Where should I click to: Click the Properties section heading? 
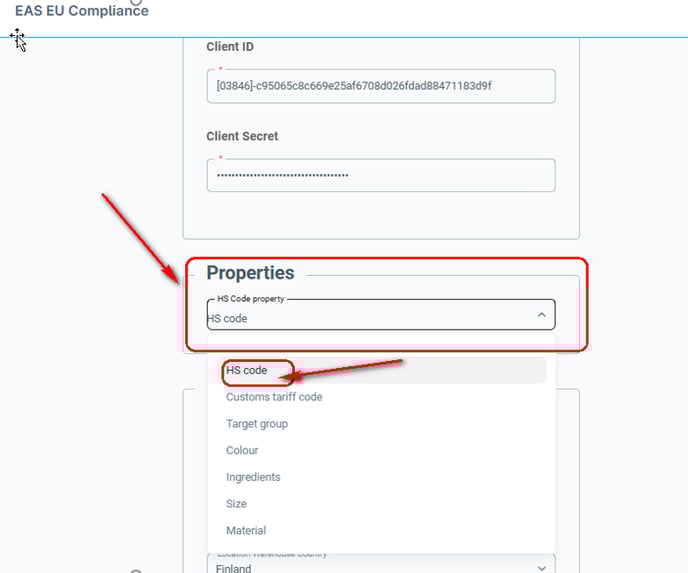click(x=250, y=273)
